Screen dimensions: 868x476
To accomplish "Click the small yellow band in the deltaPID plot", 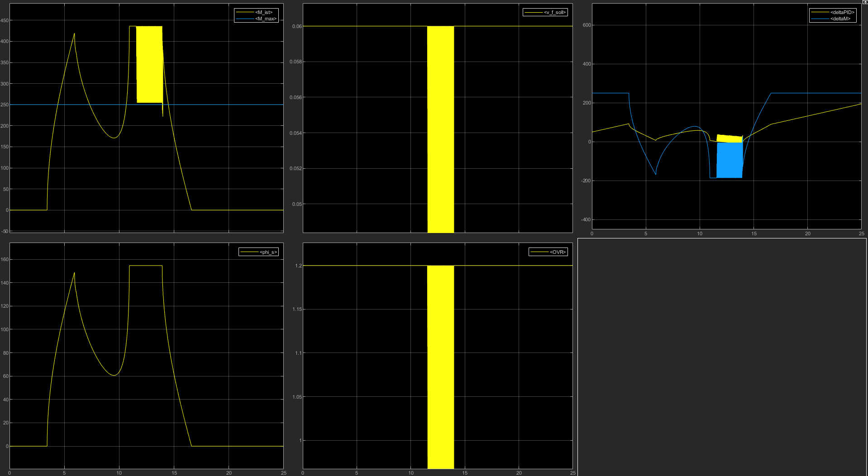I will point(729,138).
